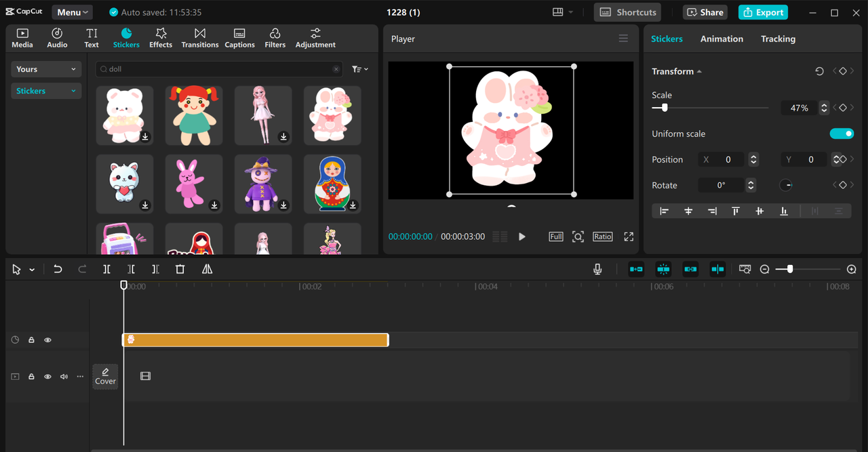Viewport: 868px width, 452px height.
Task: Open the Filters panel
Action: point(275,38)
